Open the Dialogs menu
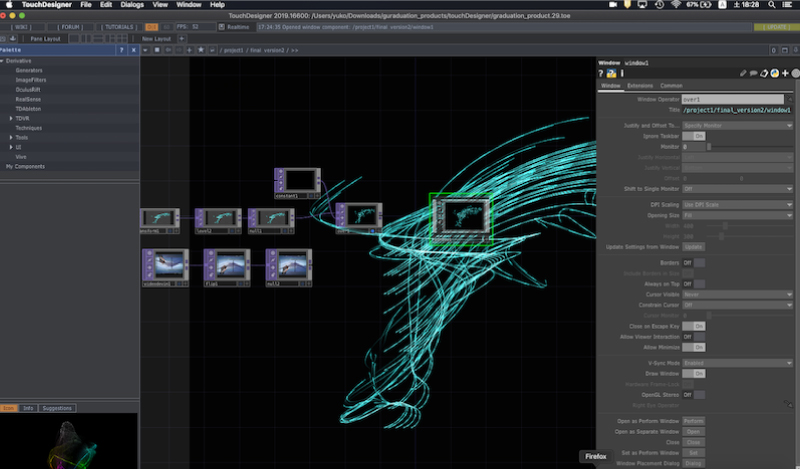Viewport: 800px width, 469px height. click(132, 5)
